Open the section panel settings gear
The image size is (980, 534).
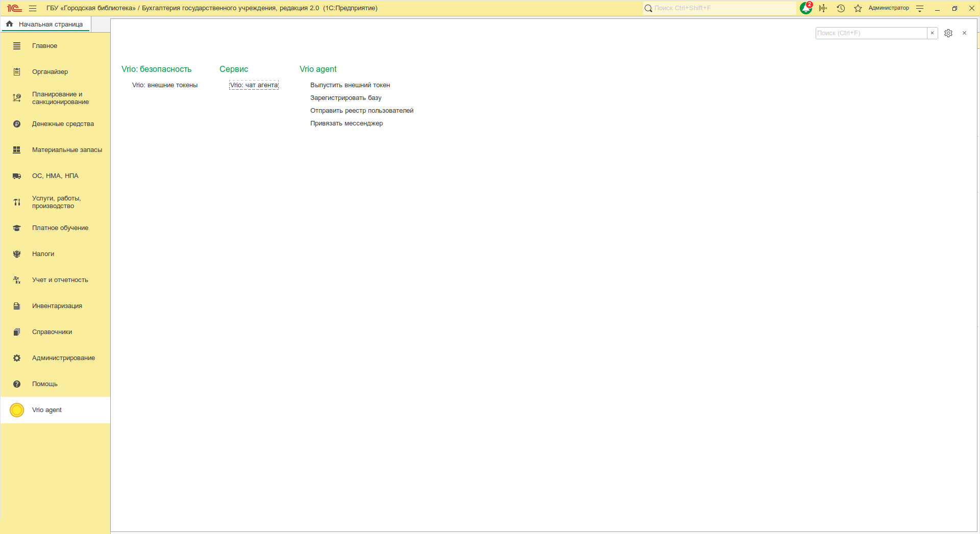pyautogui.click(x=948, y=33)
